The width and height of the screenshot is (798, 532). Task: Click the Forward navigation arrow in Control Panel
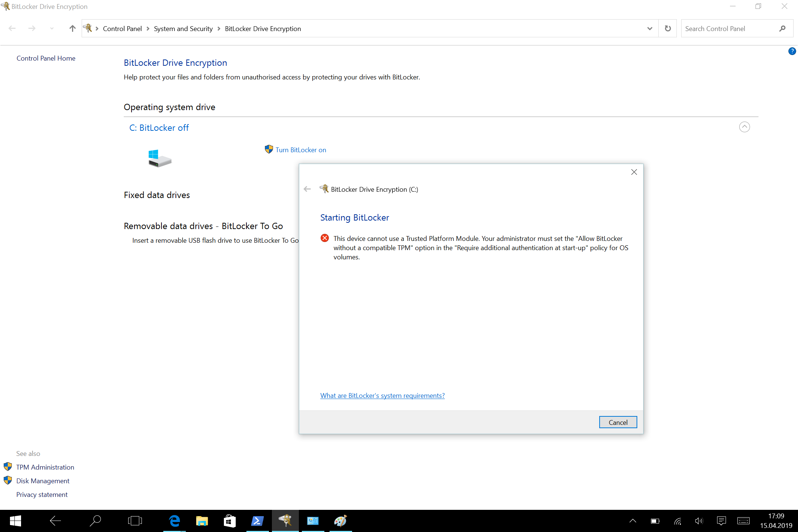32,28
